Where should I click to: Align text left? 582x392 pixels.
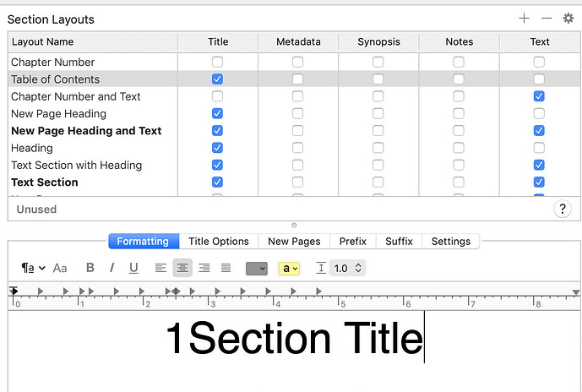click(x=160, y=268)
